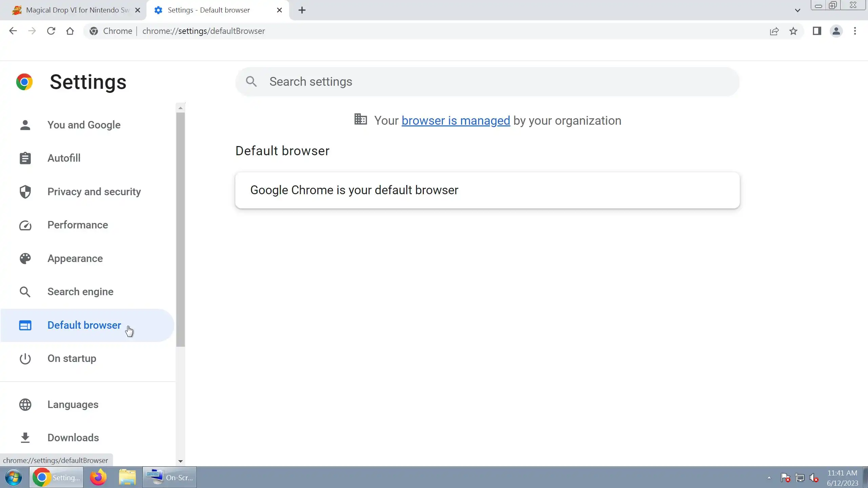
Task: Open the Appearance settings section
Action: coord(75,258)
